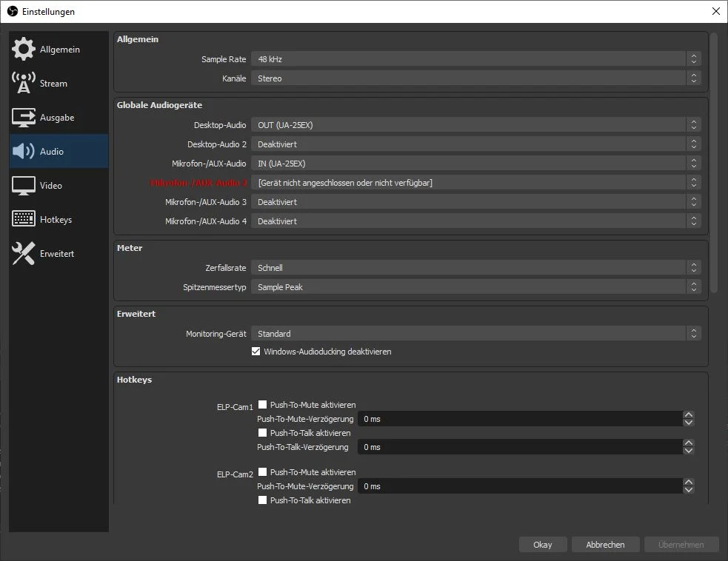Open the Kanäle dropdown showing Stereo
The height and width of the screenshot is (561, 728).
(x=474, y=78)
